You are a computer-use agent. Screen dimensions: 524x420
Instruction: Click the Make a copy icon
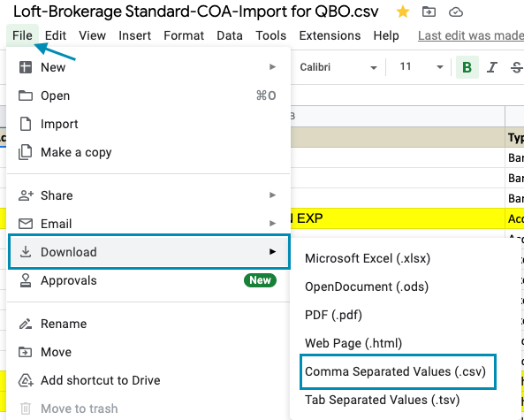[x=26, y=152]
